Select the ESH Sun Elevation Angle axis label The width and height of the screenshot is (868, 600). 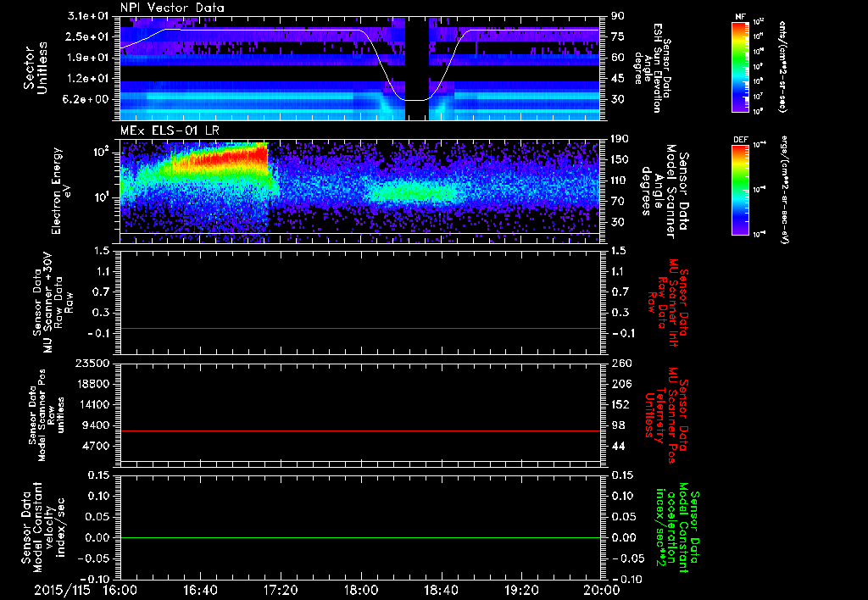click(652, 68)
